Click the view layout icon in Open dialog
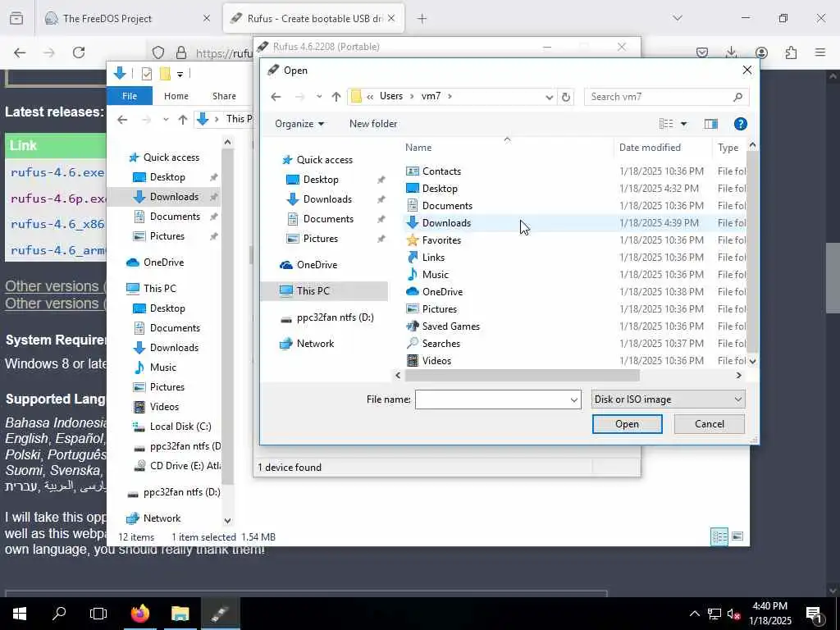840x630 pixels. (666, 125)
